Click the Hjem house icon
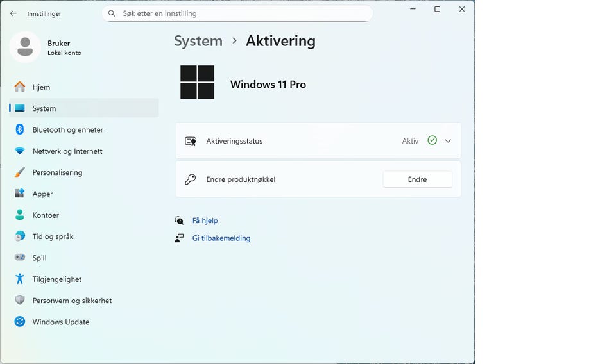This screenshot has width=616, height=364. pyautogui.click(x=20, y=87)
